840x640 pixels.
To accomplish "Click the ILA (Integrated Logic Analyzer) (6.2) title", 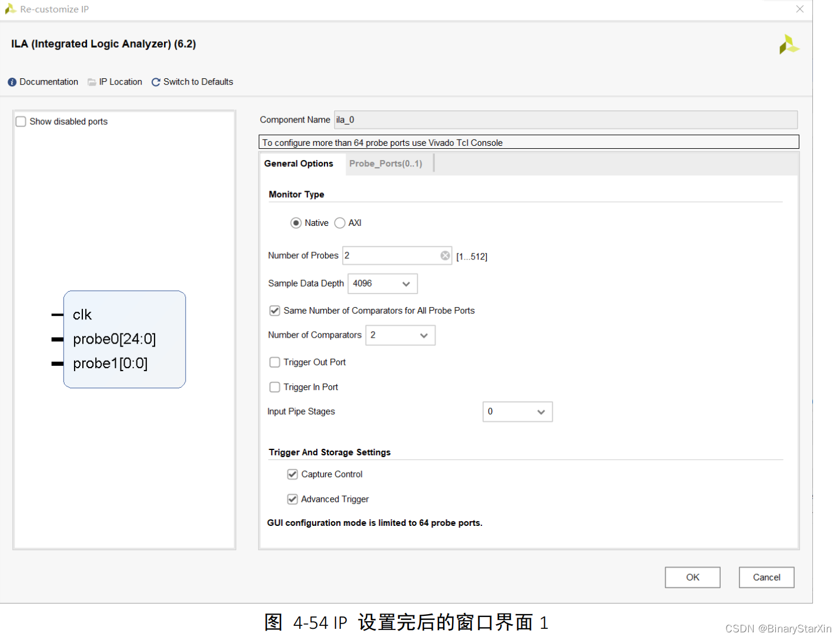I will pos(103,44).
